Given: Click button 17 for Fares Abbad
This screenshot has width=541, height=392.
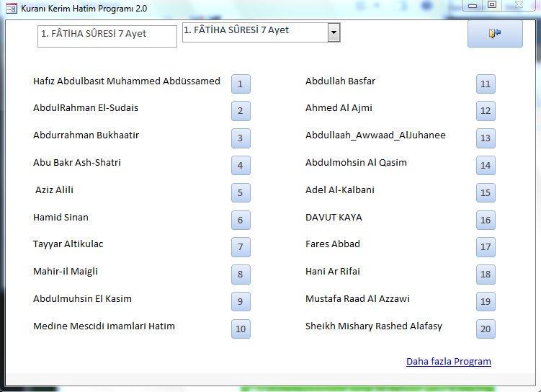Looking at the screenshot, I should [486, 247].
